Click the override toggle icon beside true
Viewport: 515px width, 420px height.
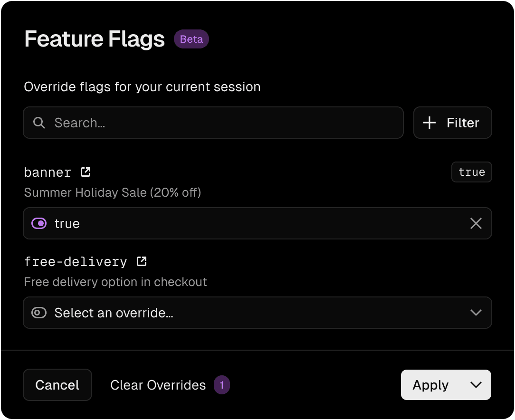39,223
